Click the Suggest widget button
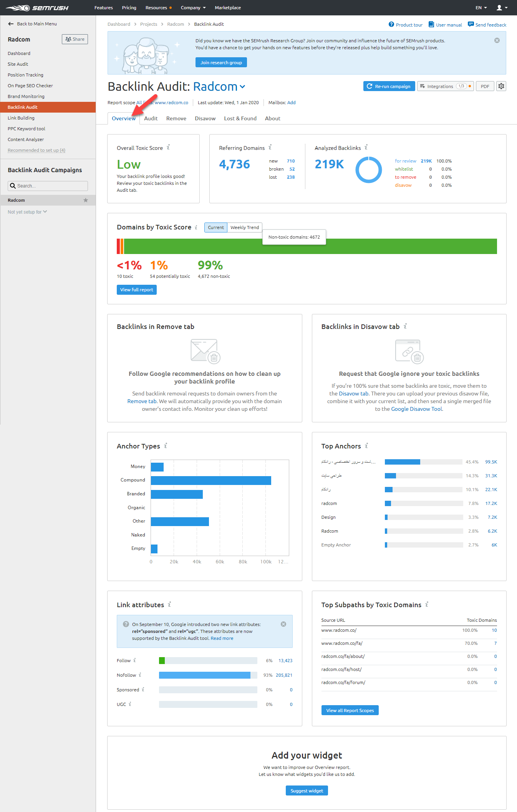The height and width of the screenshot is (812, 517). [307, 790]
